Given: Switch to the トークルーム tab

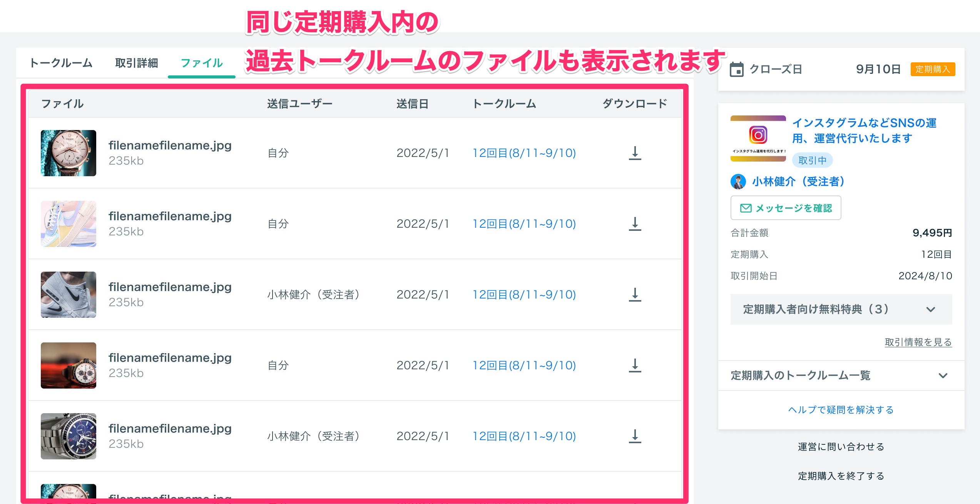Looking at the screenshot, I should click(x=61, y=63).
